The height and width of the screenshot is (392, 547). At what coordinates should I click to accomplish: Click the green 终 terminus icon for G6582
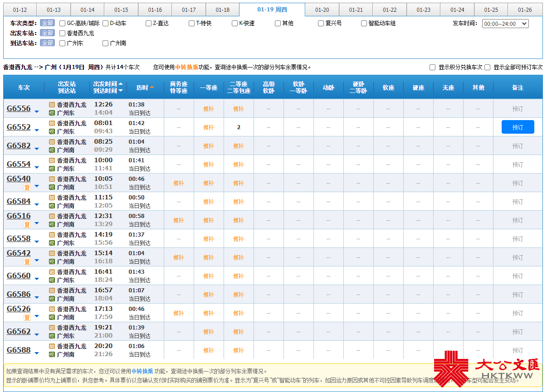[52, 150]
